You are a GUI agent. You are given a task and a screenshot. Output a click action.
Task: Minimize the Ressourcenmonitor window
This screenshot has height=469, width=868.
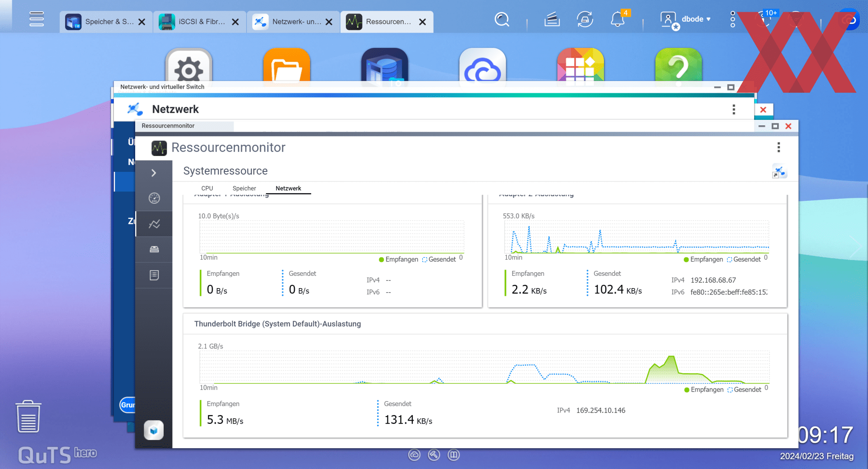click(762, 126)
